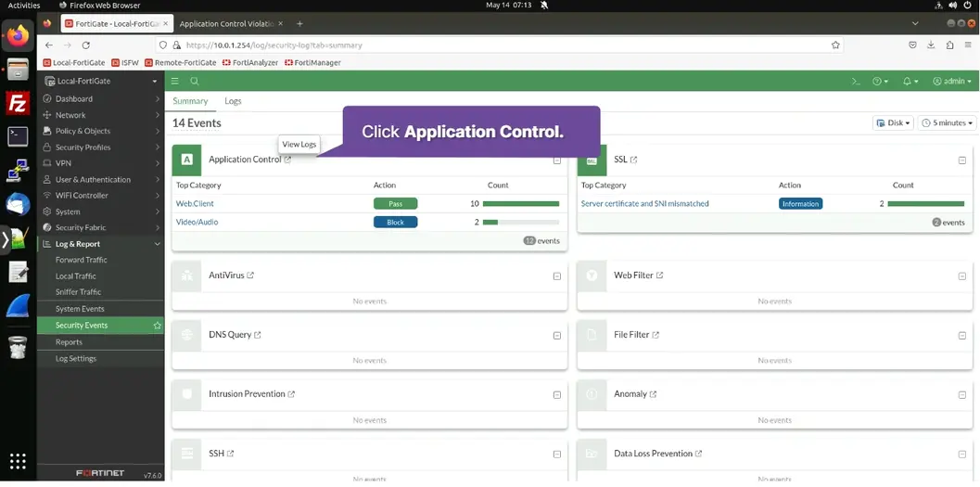Click the SSL mismatch count bar

tap(926, 204)
